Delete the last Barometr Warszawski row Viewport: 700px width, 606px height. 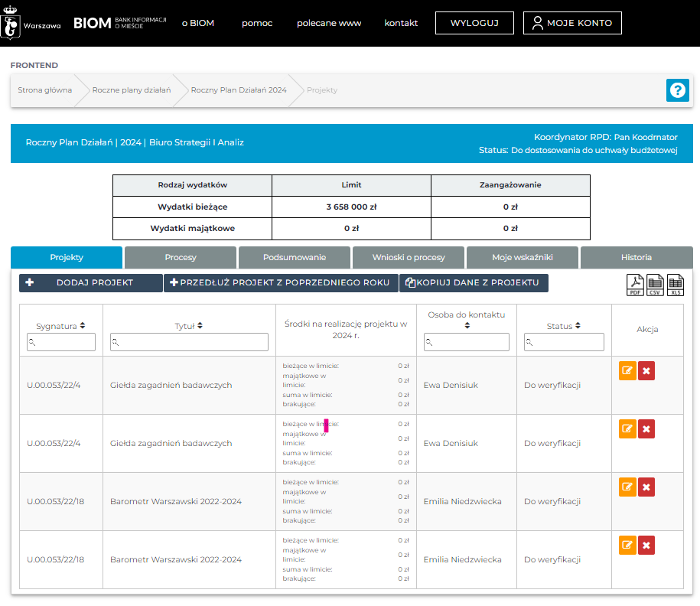[x=646, y=545]
